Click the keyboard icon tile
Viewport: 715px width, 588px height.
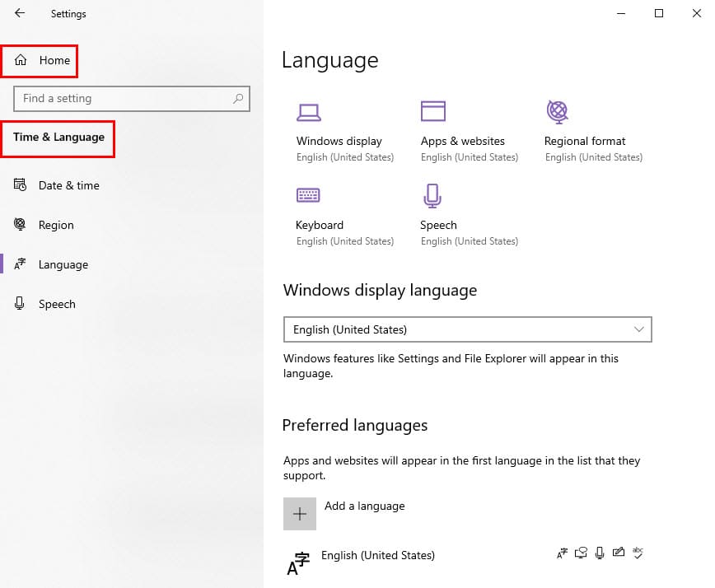click(308, 195)
